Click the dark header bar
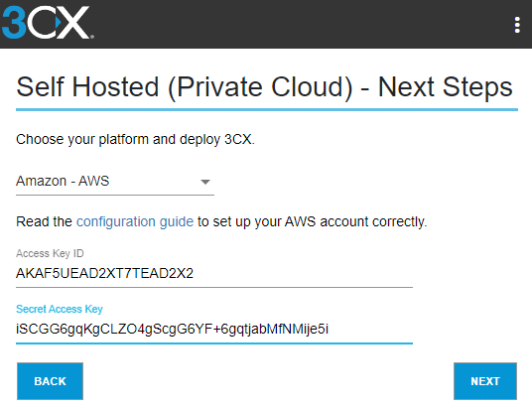The image size is (532, 410). point(266,24)
